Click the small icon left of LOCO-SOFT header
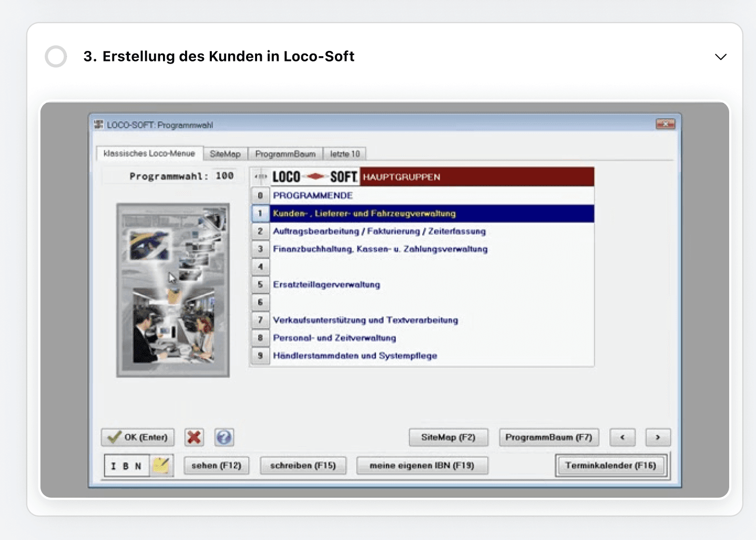 (x=261, y=177)
